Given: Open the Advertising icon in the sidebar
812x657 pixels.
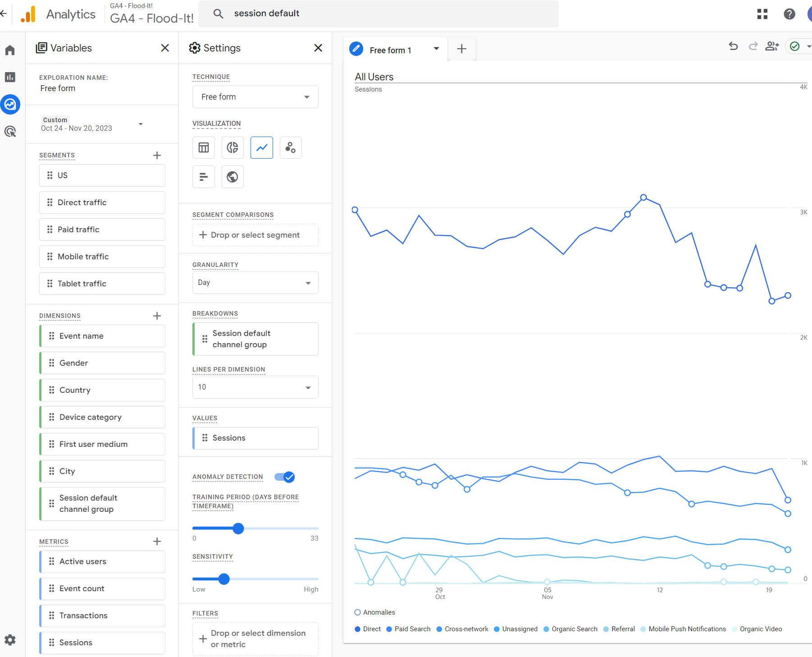Looking at the screenshot, I should (10, 132).
